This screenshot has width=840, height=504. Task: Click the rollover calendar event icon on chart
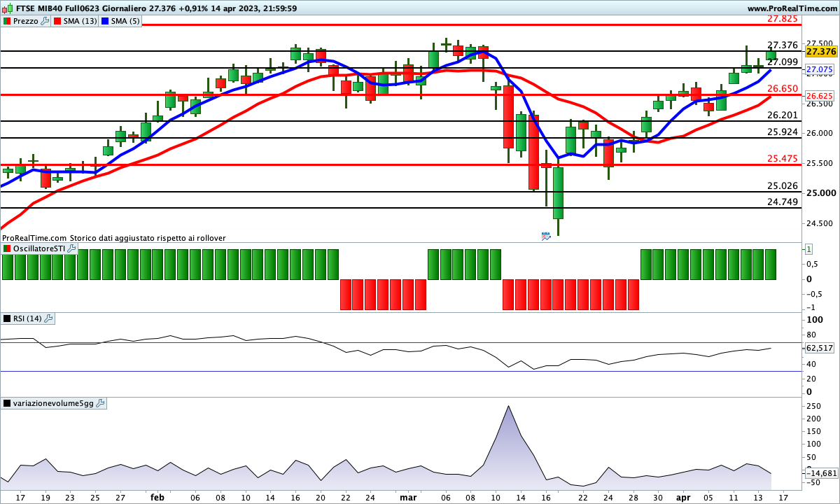(546, 237)
